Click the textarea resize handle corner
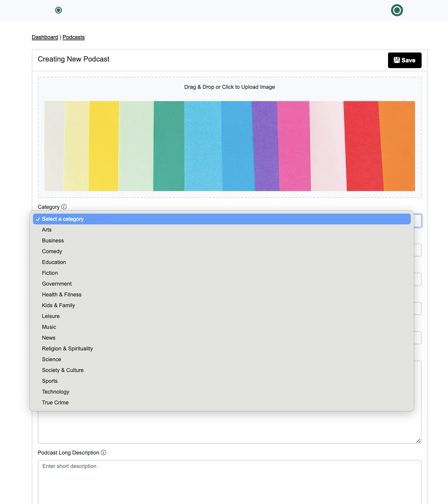Image resolution: width=448 pixels, height=504 pixels. pos(418,440)
